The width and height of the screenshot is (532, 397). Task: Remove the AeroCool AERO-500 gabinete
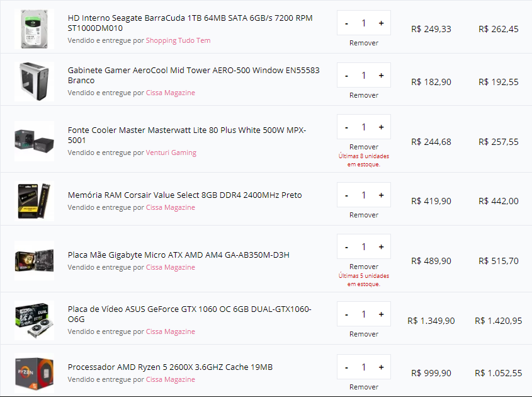tap(364, 95)
